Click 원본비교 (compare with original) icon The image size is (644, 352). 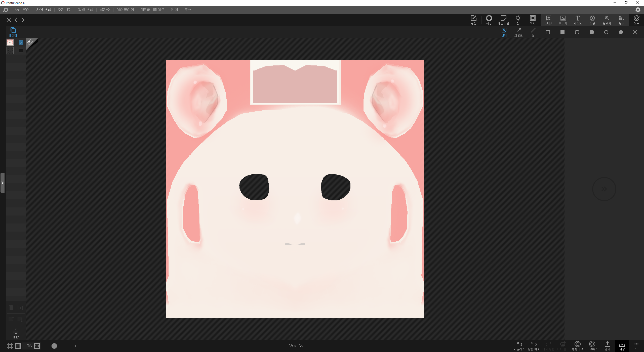point(577,345)
